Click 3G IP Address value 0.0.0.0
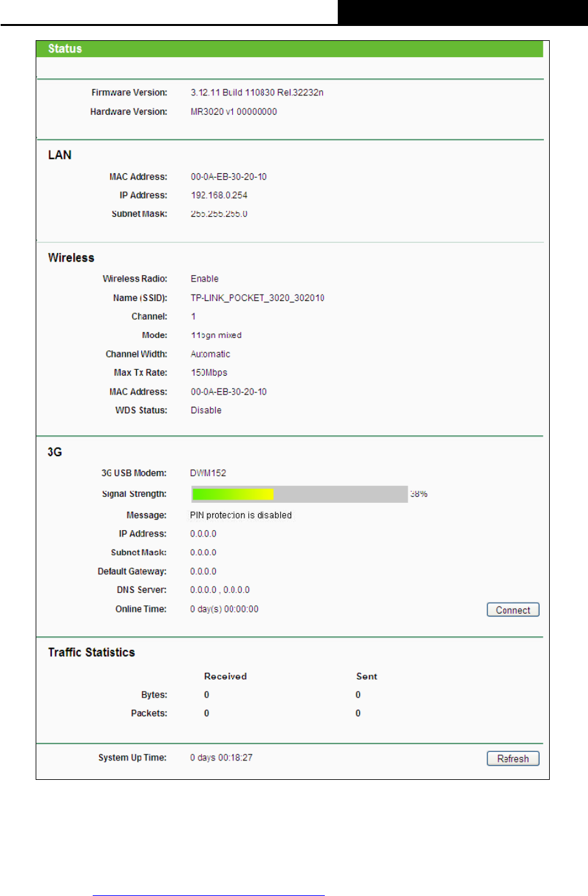 tap(203, 534)
